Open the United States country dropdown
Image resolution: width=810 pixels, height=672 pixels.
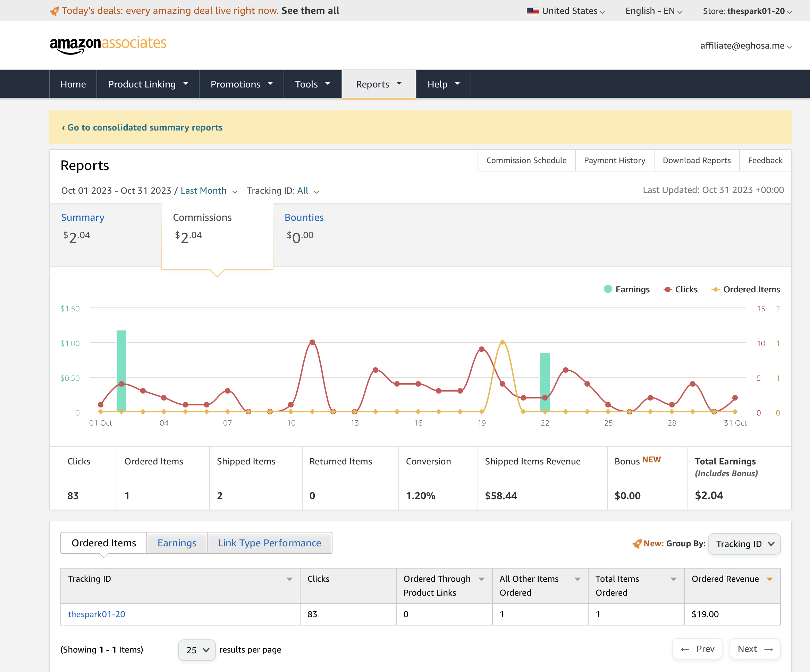tap(566, 11)
